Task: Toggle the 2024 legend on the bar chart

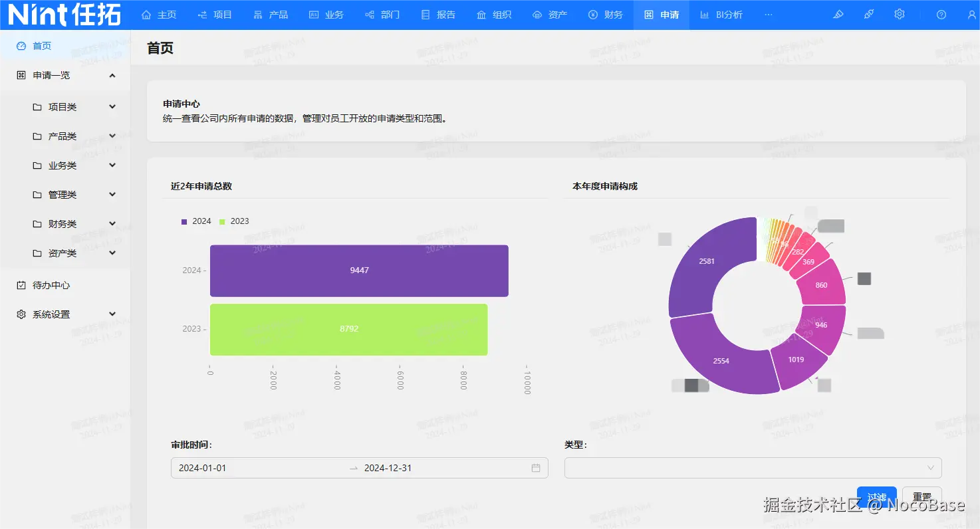Action: point(195,221)
